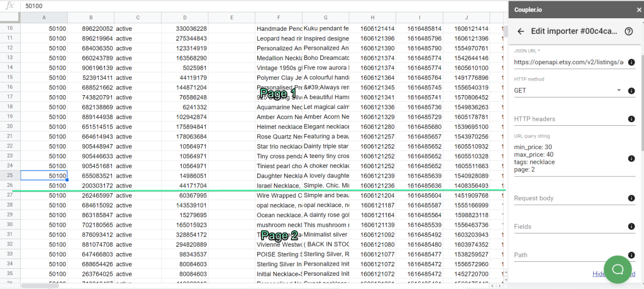
Task: Show info tooltip for Fields
Action: [631, 226]
